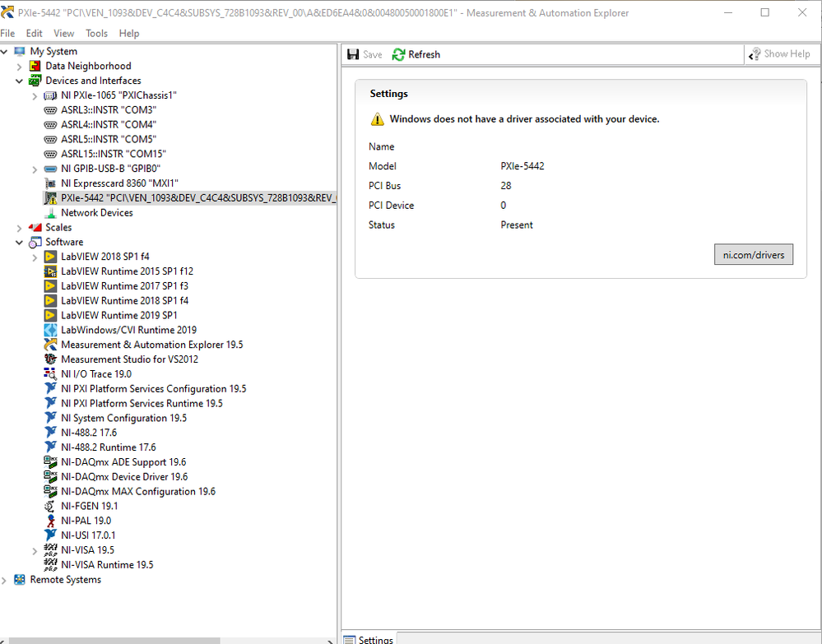Click the Refresh toolbar button

[x=416, y=54]
